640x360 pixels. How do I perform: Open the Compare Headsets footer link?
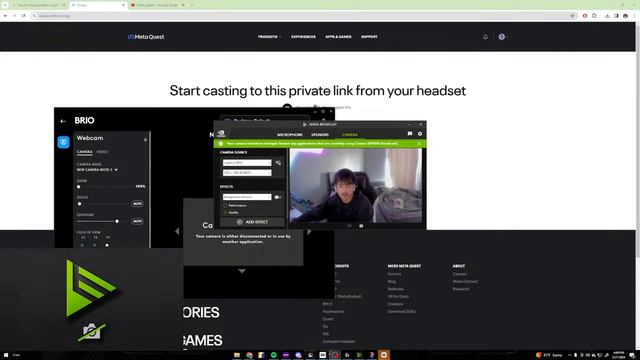click(339, 342)
